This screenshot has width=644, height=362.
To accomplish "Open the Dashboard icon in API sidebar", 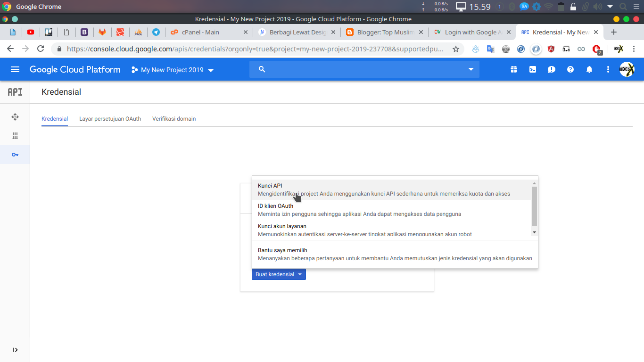I will point(15,117).
